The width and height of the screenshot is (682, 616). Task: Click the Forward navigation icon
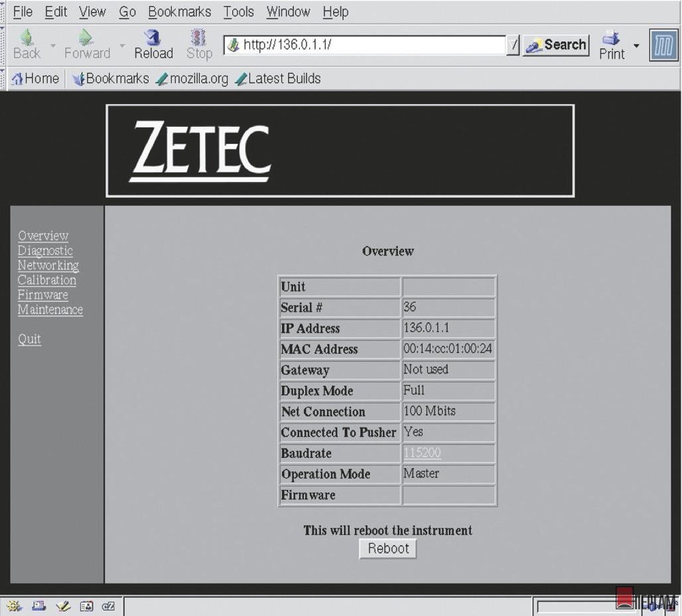87,44
